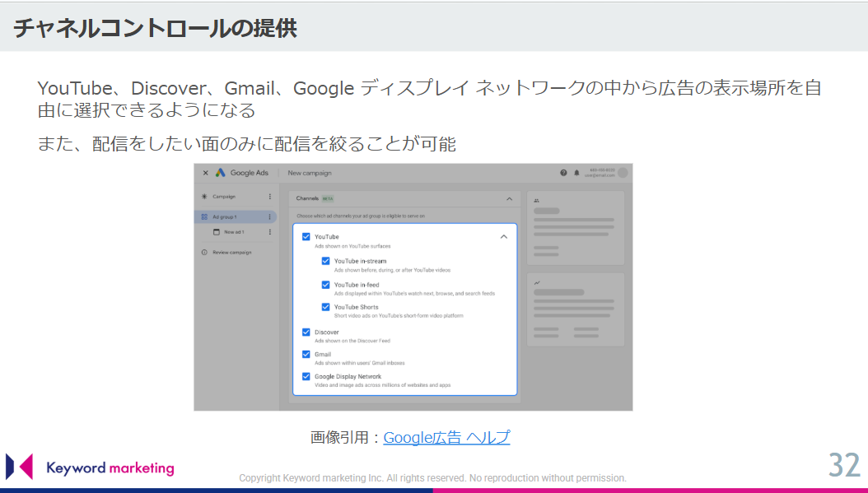Click the Google Ads logo icon

coord(221,173)
